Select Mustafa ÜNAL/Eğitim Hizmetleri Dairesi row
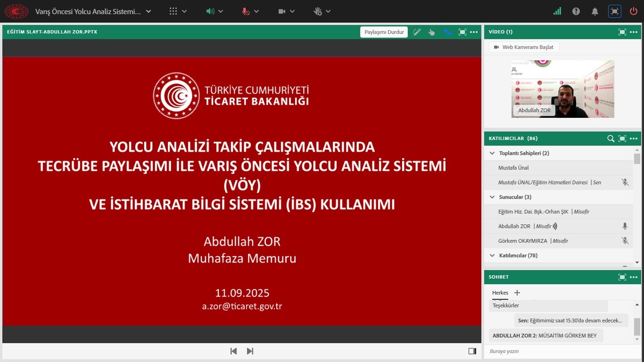This screenshot has width=644, height=362. tap(559, 182)
